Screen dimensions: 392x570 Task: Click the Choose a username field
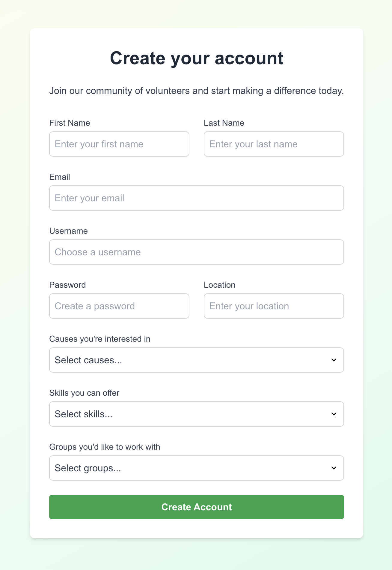pyautogui.click(x=197, y=252)
